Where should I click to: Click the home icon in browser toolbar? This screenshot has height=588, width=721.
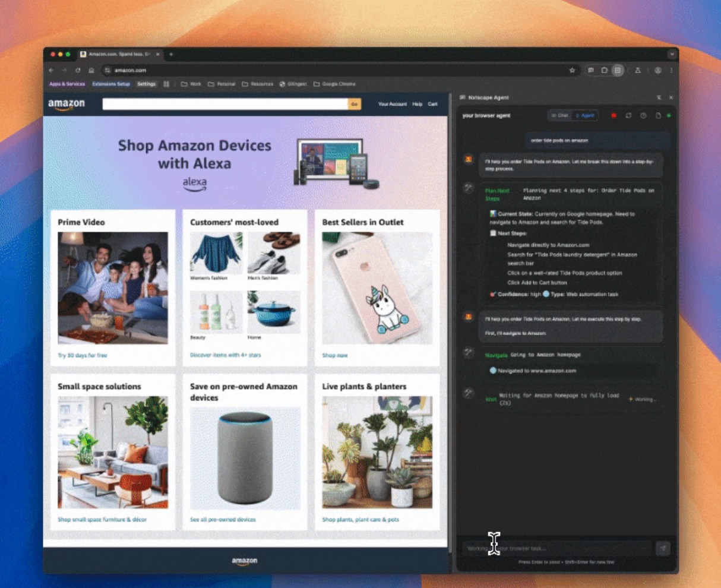pyautogui.click(x=91, y=70)
